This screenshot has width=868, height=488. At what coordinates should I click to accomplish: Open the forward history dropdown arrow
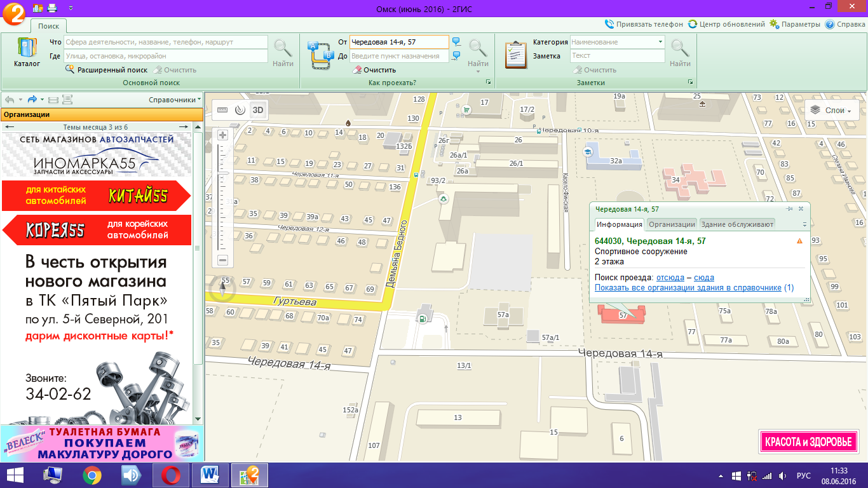pyautogui.click(x=42, y=100)
